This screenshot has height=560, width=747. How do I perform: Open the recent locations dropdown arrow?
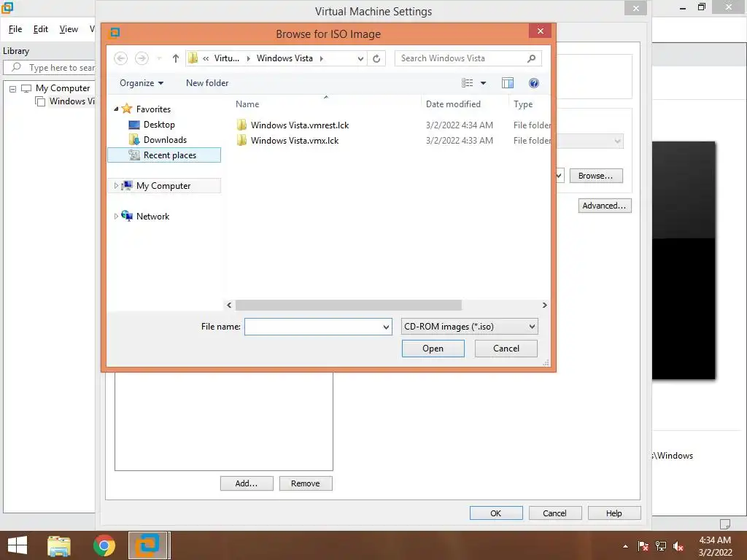tap(159, 58)
